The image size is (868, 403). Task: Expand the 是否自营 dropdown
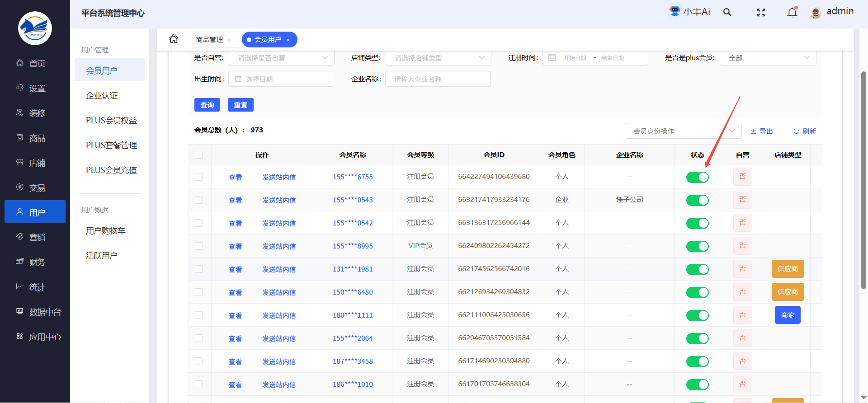coord(281,58)
